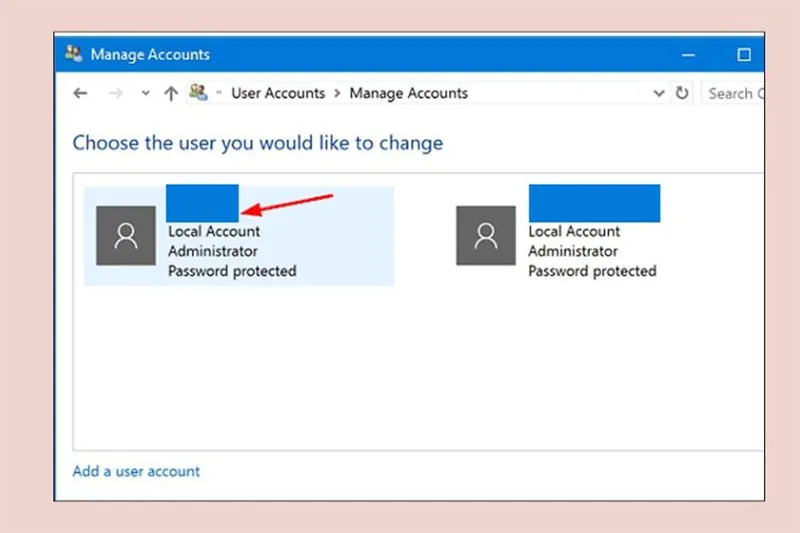Click the forward navigation arrow
800x533 pixels.
(115, 93)
